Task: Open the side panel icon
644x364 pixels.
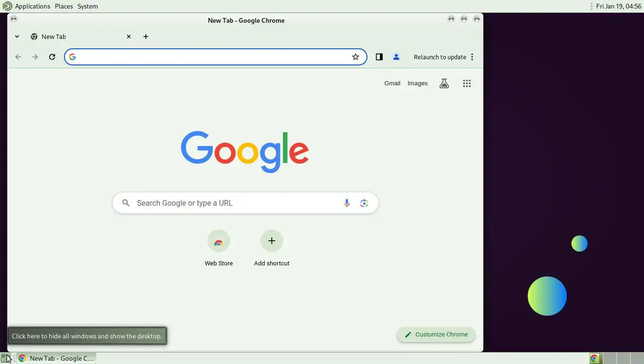Action: click(x=379, y=57)
